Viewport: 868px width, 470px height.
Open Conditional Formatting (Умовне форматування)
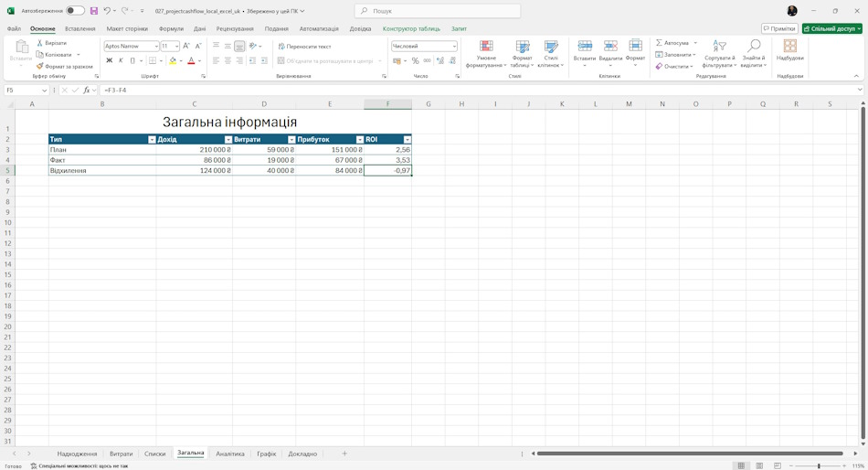click(486, 54)
